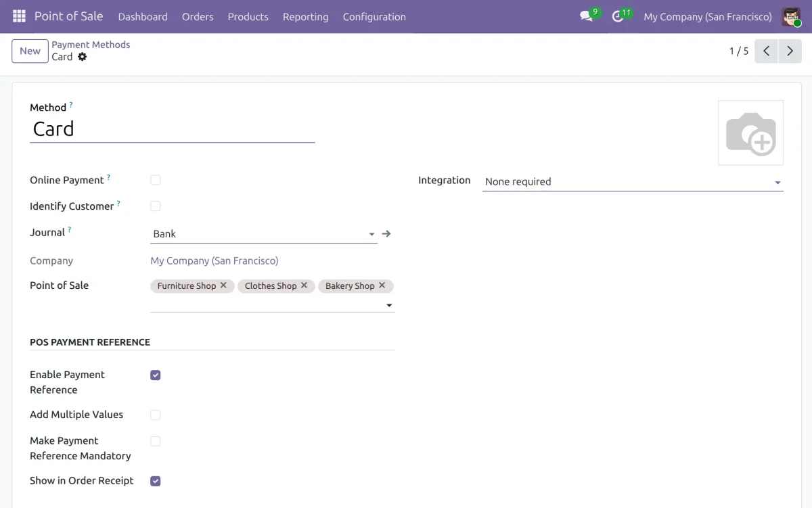Check the Add Multiple Values box
Image resolution: width=812 pixels, height=508 pixels.
coord(156,415)
